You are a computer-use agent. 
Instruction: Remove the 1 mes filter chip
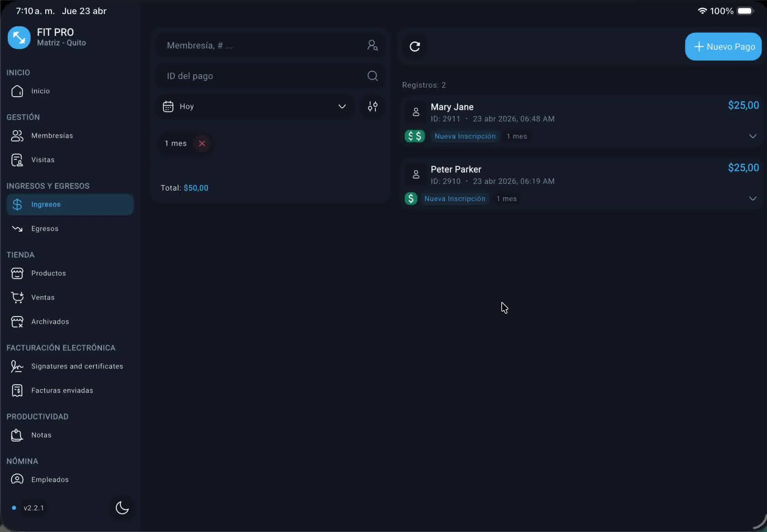click(x=202, y=143)
